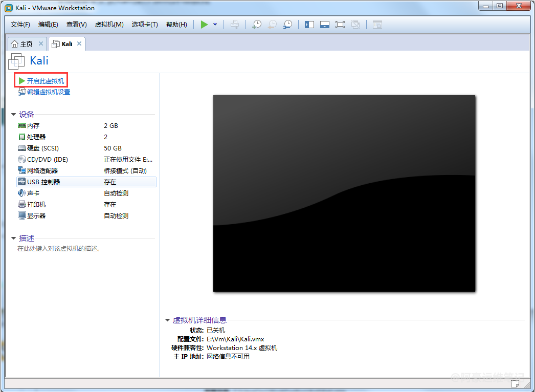Open the 文件(F) menu
Screen dimensions: 535x392
20,25
